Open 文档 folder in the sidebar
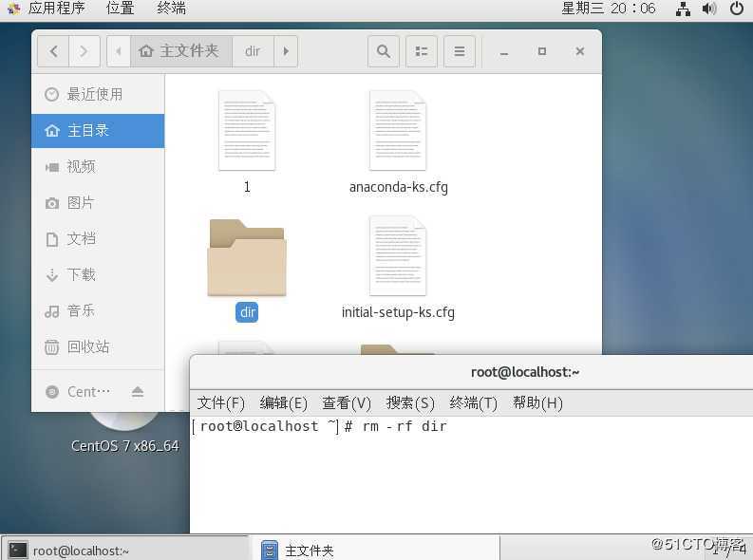Viewport: 753px width, 560px height. pyautogui.click(x=98, y=238)
